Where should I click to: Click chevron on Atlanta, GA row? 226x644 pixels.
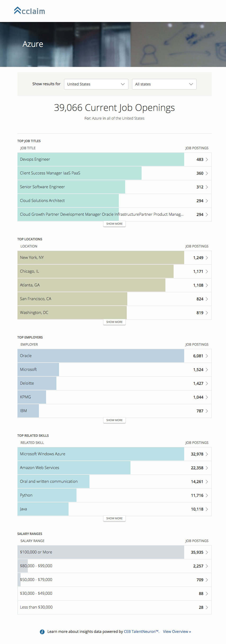pos(207,285)
